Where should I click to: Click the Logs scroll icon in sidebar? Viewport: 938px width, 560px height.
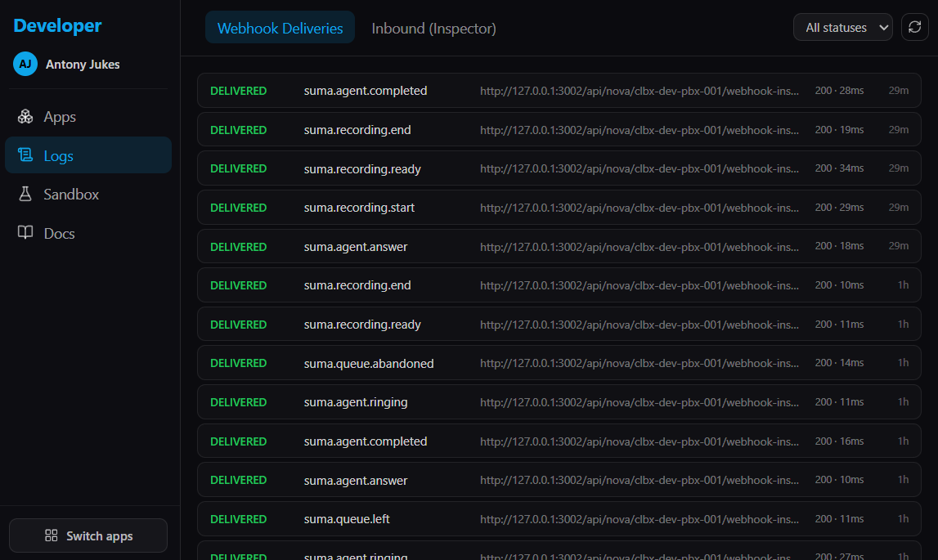(25, 155)
